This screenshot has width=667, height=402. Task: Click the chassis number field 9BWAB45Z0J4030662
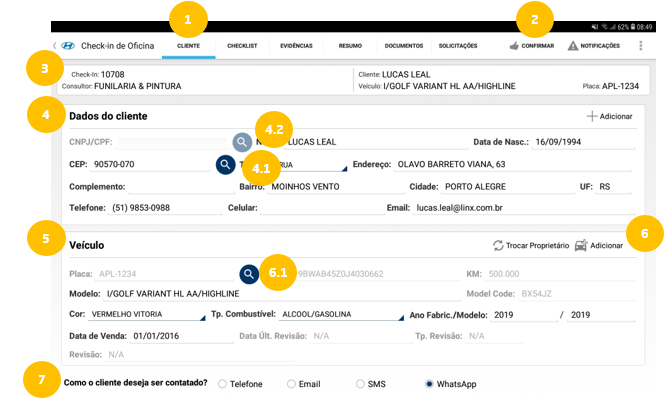coord(379,274)
